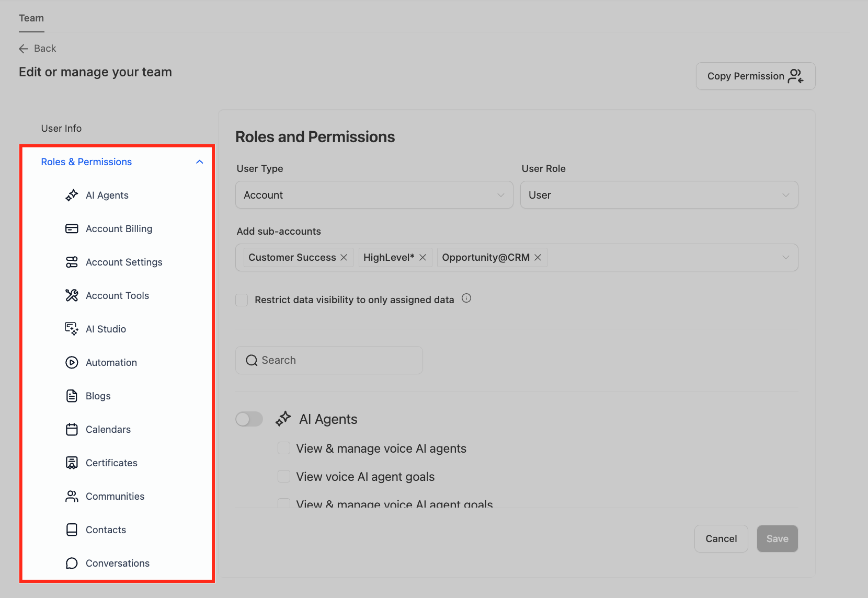The image size is (868, 598).
Task: Click the Calendars icon
Action: [72, 429]
